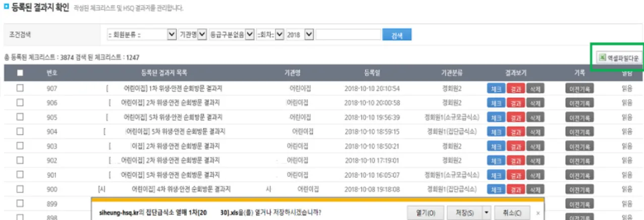Screen dimensions: 644x220
Task: Dismiss the download bar with the x
Action: tap(538, 213)
